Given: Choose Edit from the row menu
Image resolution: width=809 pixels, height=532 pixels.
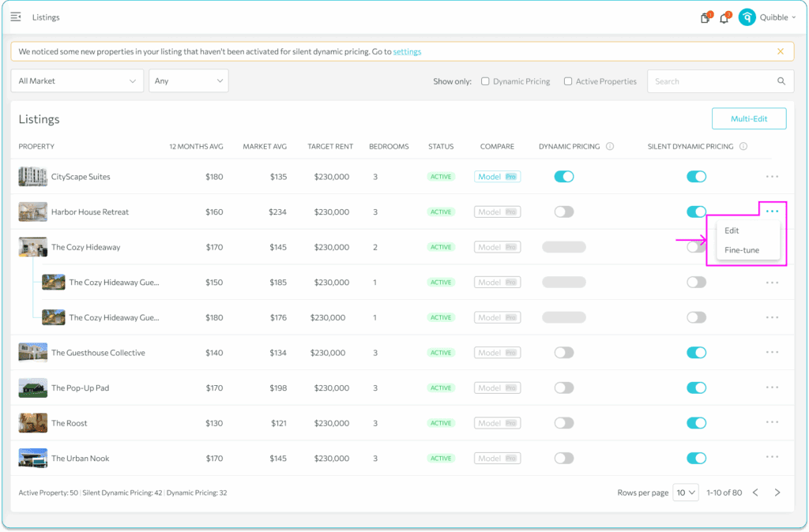Looking at the screenshot, I should pyautogui.click(x=731, y=230).
